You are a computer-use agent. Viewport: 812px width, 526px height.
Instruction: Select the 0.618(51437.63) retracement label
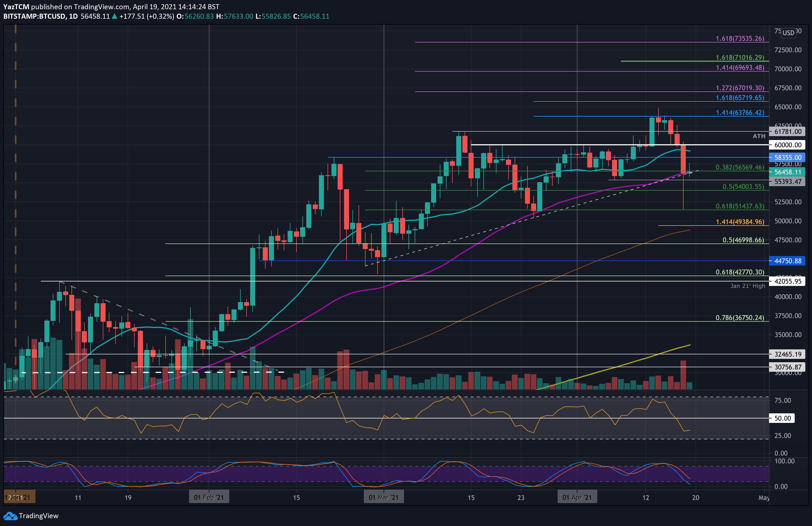tap(740, 206)
